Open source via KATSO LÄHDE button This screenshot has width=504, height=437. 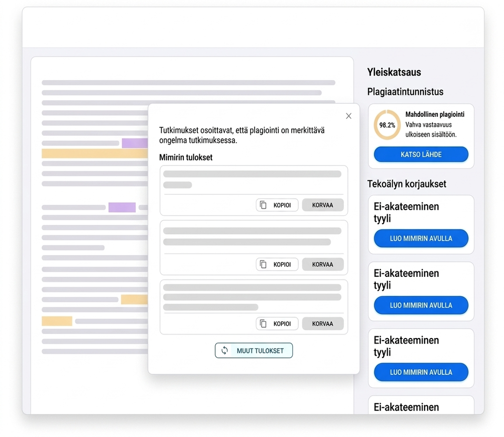(421, 154)
